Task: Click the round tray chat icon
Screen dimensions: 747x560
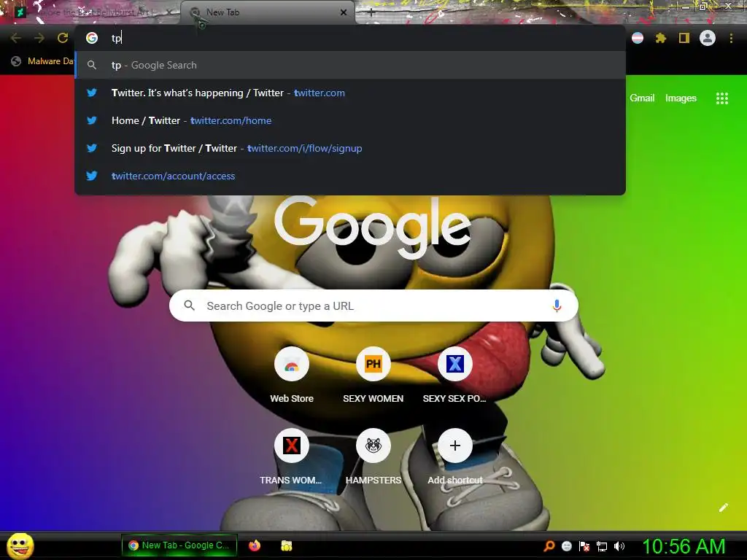Action: pos(566,546)
